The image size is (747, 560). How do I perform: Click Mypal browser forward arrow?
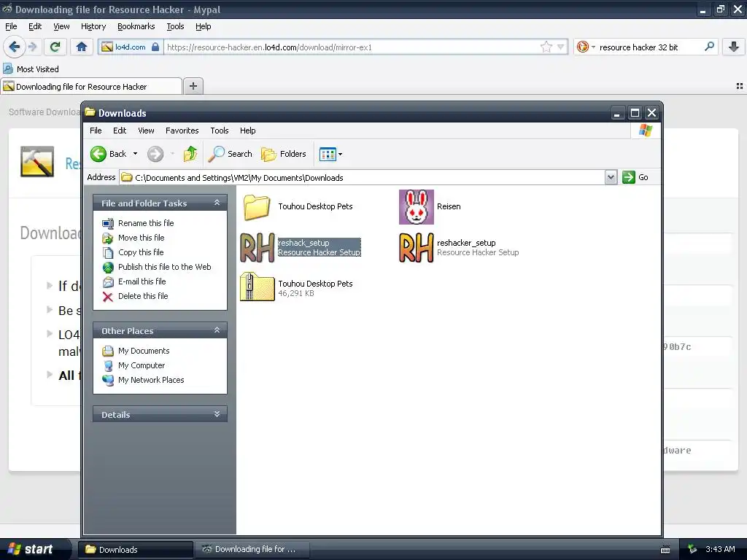(32, 47)
